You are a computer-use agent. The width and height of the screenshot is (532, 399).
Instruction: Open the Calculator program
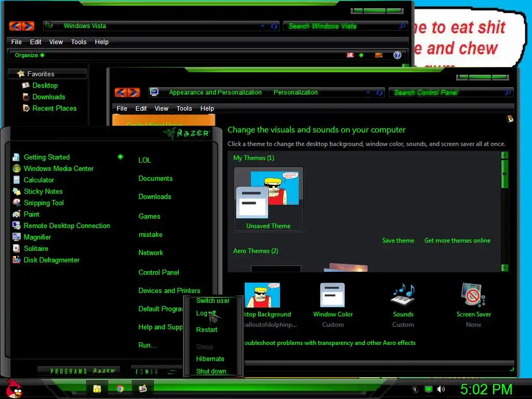(x=38, y=180)
